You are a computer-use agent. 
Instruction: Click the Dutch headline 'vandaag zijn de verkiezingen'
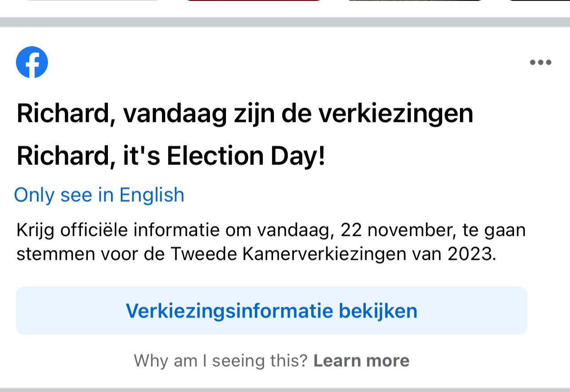[297, 114]
